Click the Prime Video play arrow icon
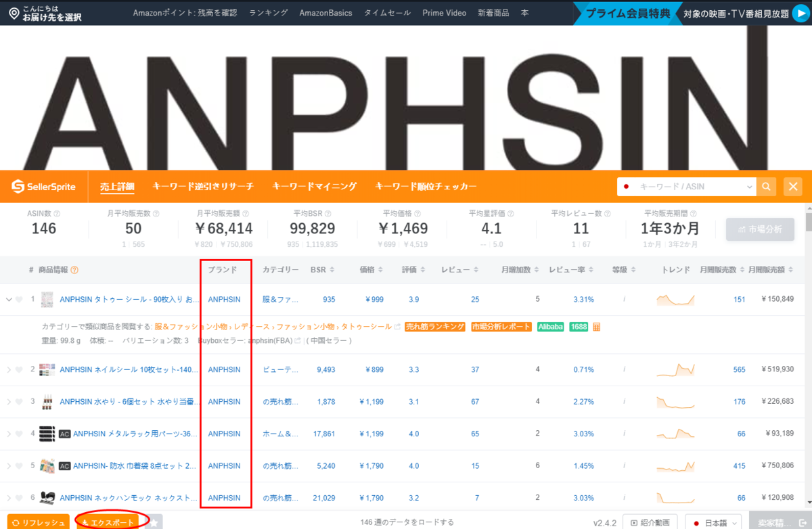This screenshot has width=812, height=529. point(800,13)
